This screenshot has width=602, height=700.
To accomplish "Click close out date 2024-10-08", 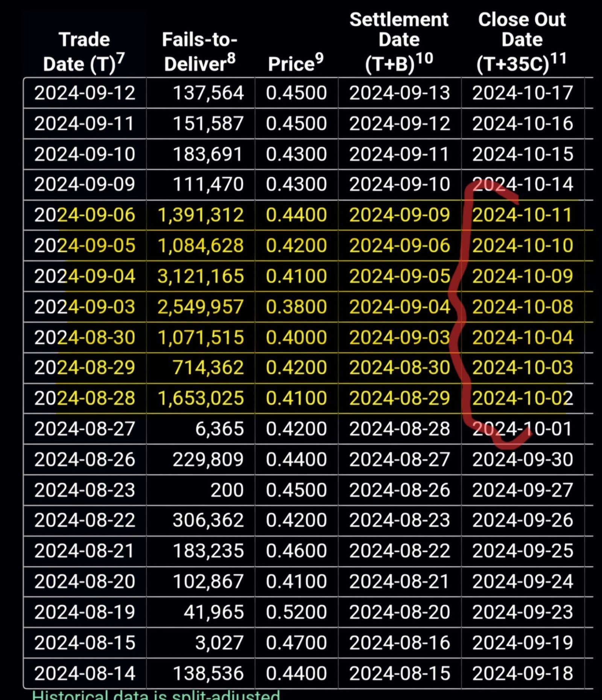I will [523, 307].
